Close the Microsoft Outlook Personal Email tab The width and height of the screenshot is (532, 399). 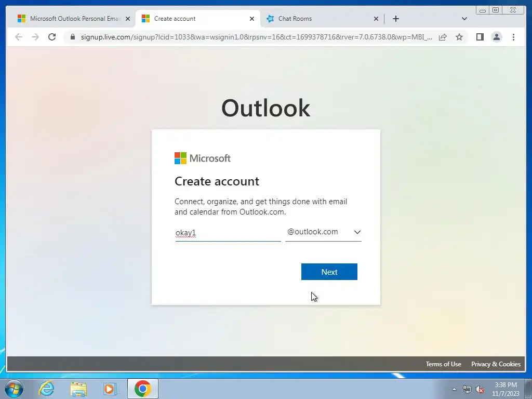[128, 19]
